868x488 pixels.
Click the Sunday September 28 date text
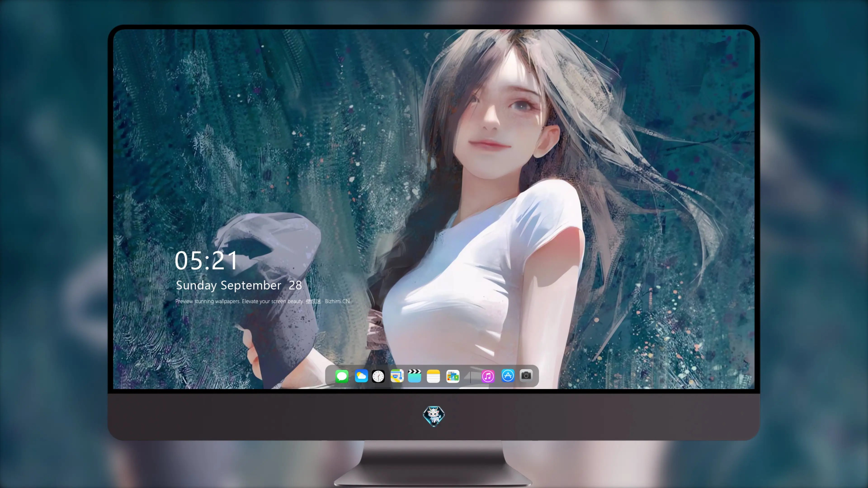point(239,286)
